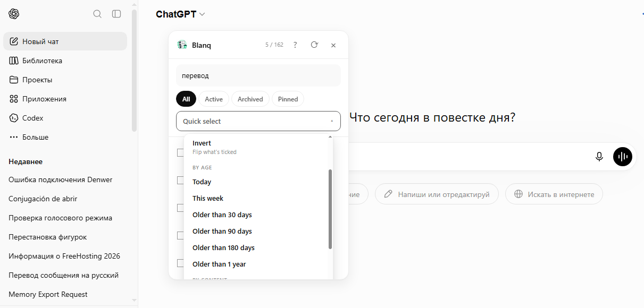Open Codex from the sidebar
The height and width of the screenshot is (308, 644).
(65, 118)
